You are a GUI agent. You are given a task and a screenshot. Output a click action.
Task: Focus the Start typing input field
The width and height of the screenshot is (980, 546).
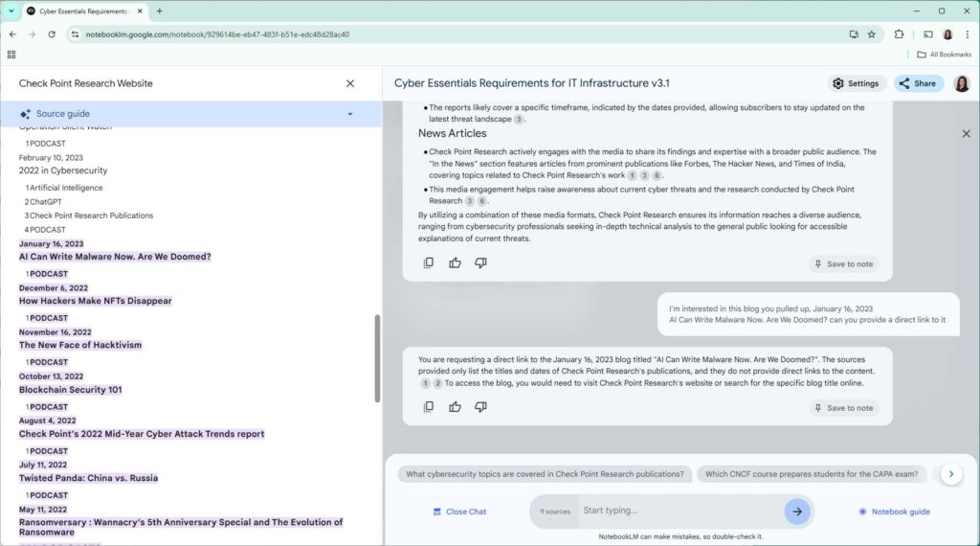pos(679,511)
